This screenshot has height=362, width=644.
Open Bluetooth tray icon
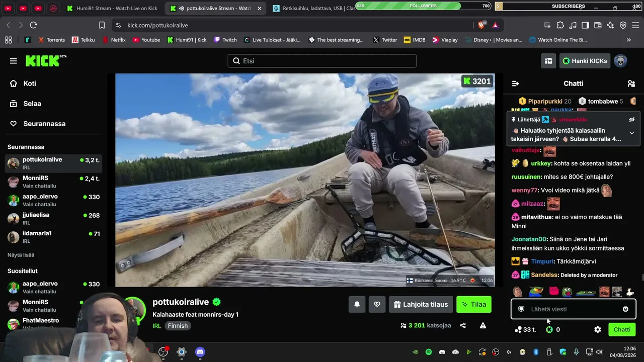pos(536,352)
